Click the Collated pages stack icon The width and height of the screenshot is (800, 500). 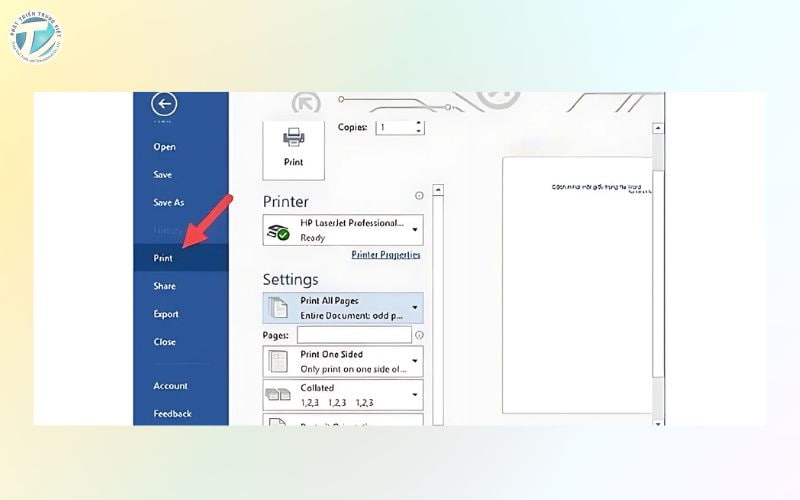(x=277, y=395)
